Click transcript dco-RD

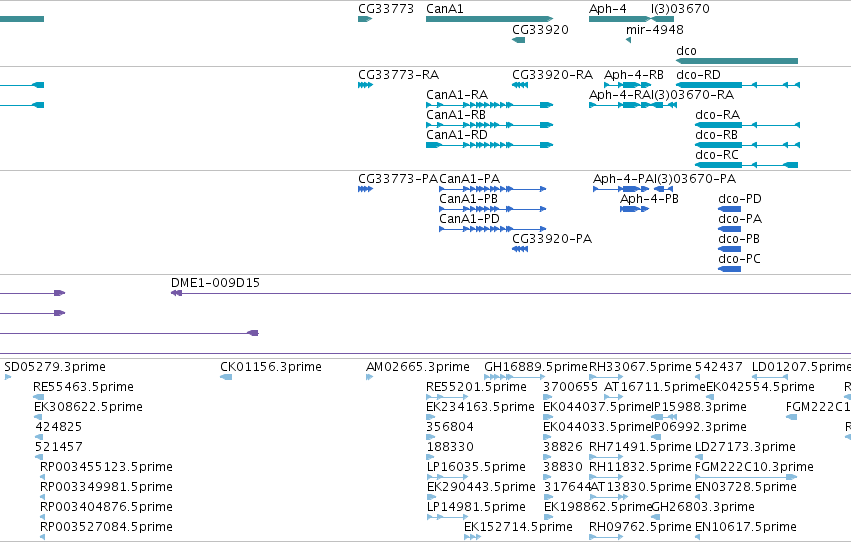pos(738,85)
